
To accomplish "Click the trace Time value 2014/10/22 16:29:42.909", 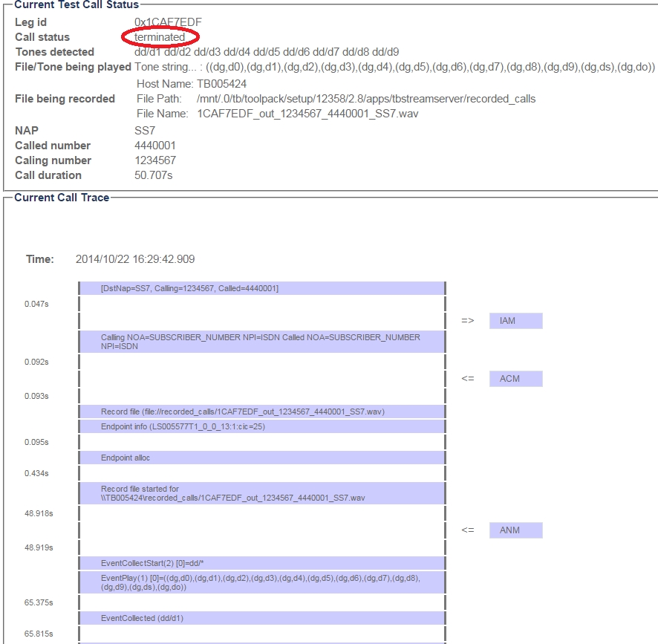I will [x=135, y=259].
